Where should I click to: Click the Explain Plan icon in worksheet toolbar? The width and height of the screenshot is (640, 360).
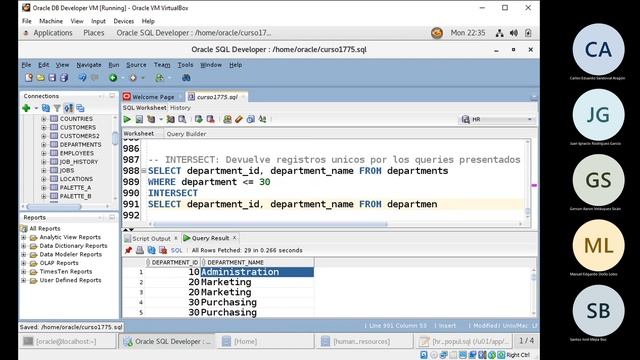(151, 119)
